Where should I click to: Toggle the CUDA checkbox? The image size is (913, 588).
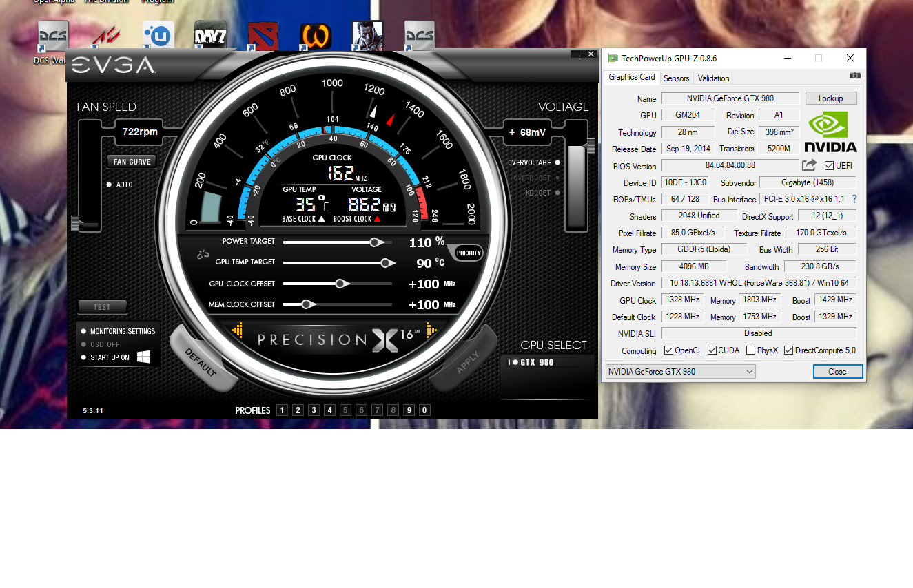click(x=712, y=350)
